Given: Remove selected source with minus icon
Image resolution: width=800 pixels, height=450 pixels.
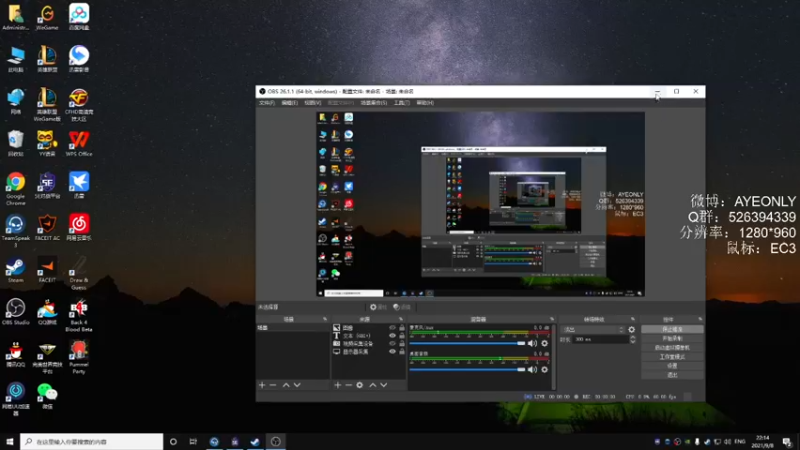Looking at the screenshot, I should pos(348,385).
